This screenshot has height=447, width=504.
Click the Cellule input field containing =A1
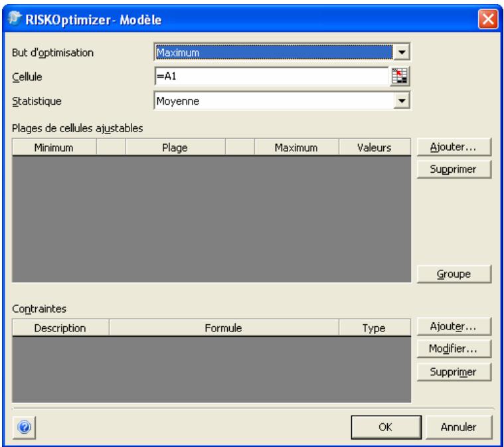point(272,76)
